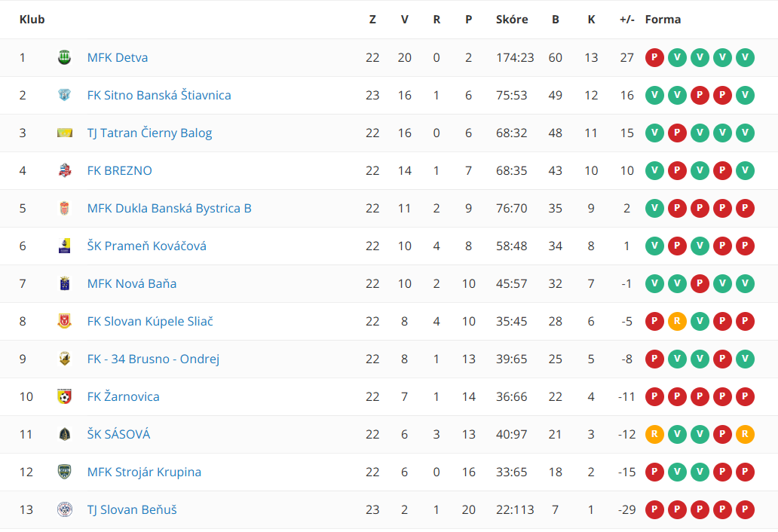Open the MFK Detva club link
The image size is (778, 532).
click(118, 57)
